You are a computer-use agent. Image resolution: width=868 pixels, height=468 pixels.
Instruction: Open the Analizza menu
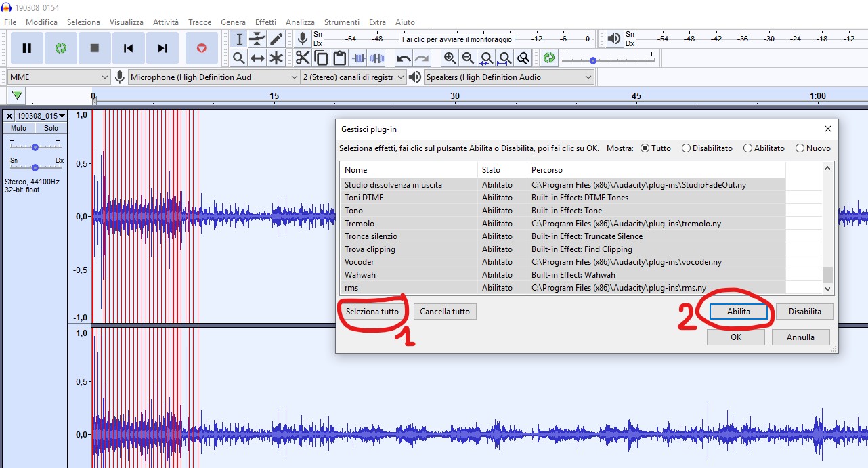pyautogui.click(x=300, y=22)
